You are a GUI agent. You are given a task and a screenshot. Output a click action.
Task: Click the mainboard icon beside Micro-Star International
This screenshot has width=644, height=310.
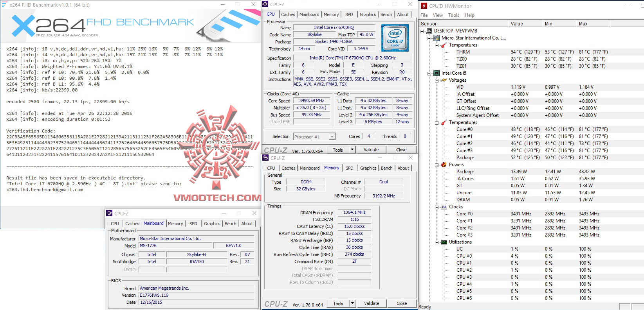[x=437, y=38]
